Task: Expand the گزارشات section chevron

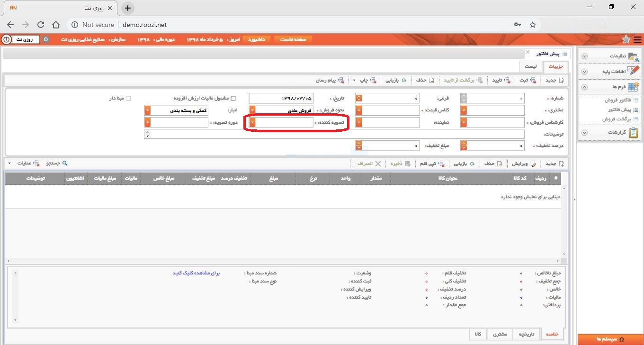Action: click(x=584, y=133)
